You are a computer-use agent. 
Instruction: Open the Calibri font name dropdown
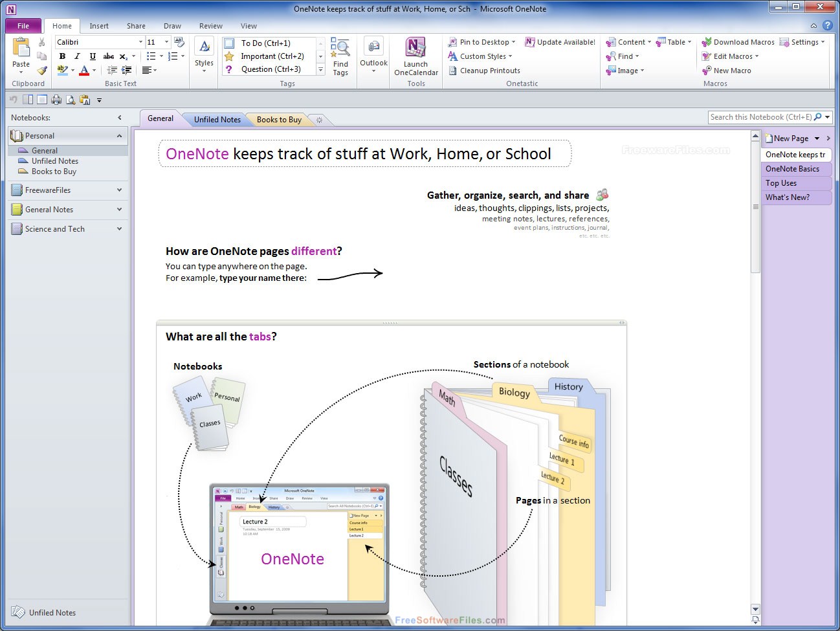coord(140,42)
